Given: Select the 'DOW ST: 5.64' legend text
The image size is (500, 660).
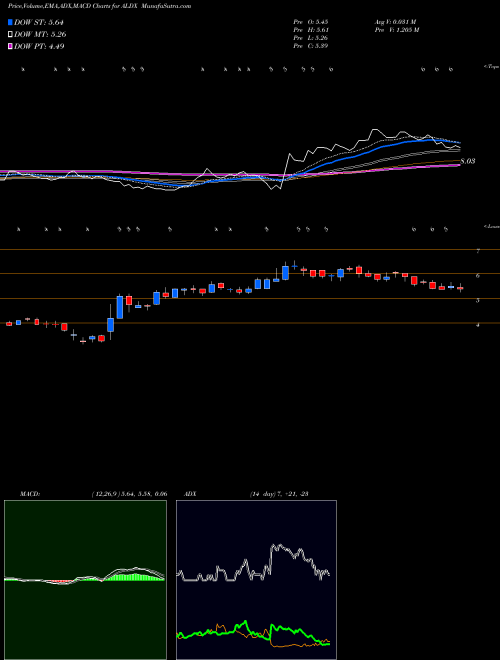Looking at the screenshot, I should tap(41, 22).
